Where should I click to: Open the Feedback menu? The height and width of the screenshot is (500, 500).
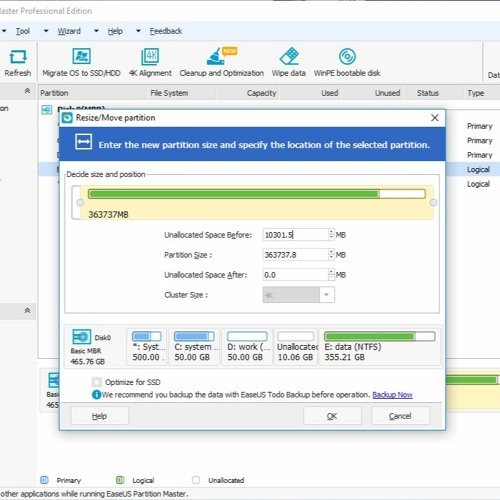pyautogui.click(x=166, y=31)
